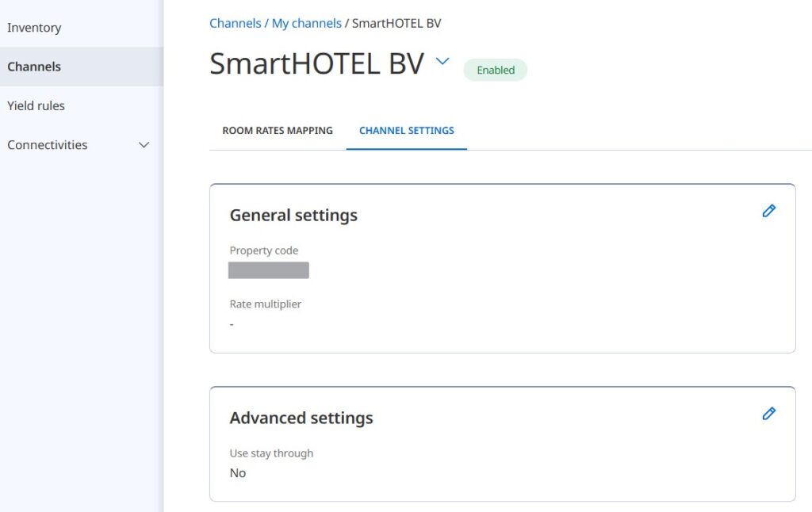Click the green Enabled status badge
Viewport: 812px width, 512px height.
click(496, 70)
